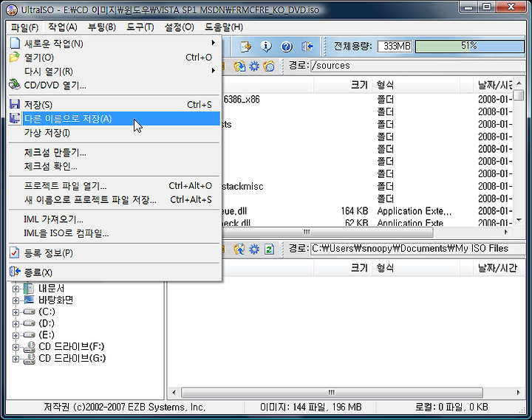Click the disc icon beside CD/DVD 열기
The width and height of the screenshot is (532, 420).
(x=15, y=84)
